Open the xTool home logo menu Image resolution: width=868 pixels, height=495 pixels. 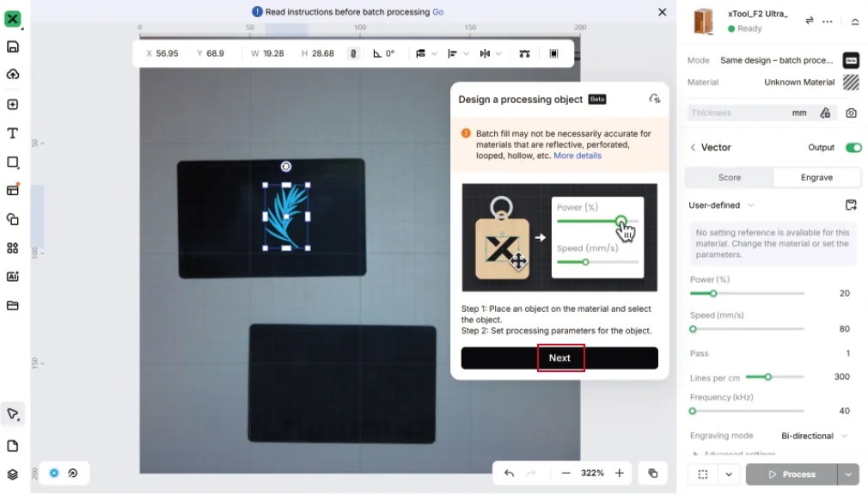[x=12, y=19]
